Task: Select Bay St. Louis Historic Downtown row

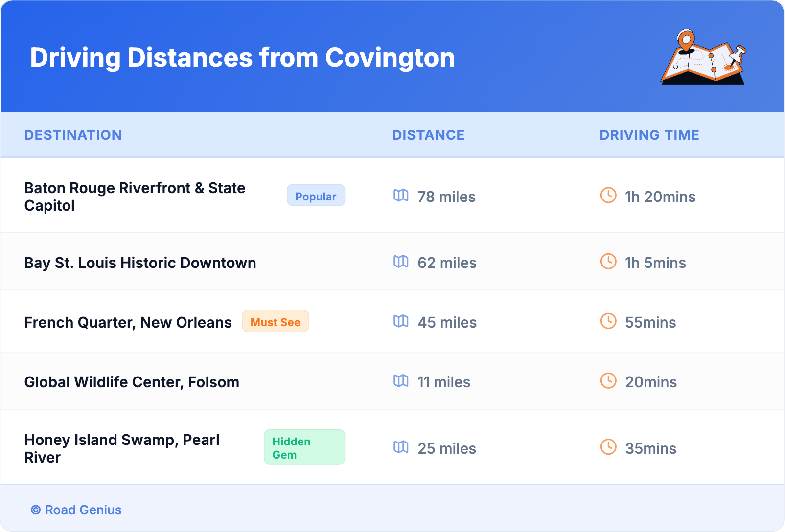Action: tap(140, 263)
